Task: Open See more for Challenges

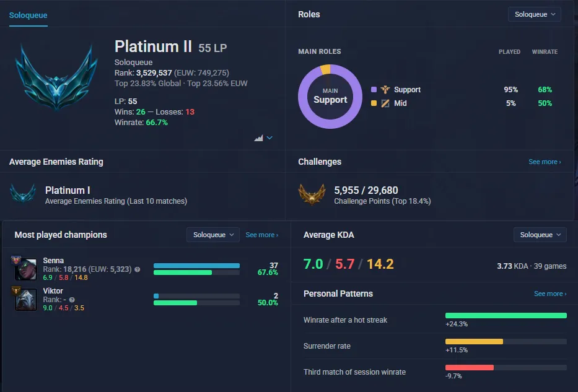Action: click(x=545, y=162)
